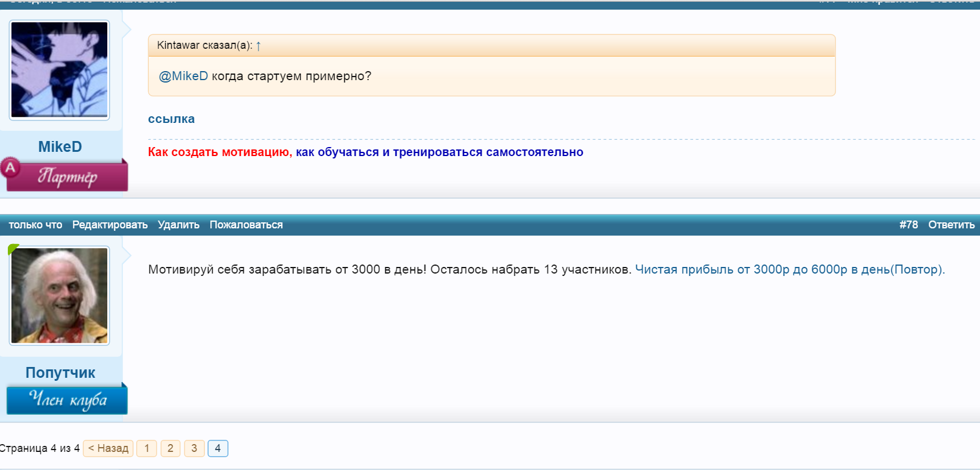This screenshot has height=470, width=980.
Task: Click the Партнёр banner under MikeD
Action: pyautogui.click(x=68, y=177)
